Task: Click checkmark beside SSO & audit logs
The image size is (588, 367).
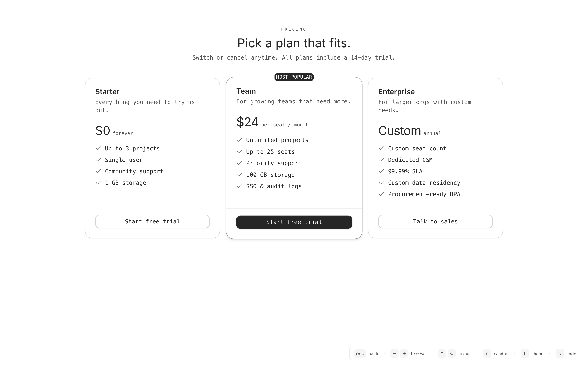Action: point(239,186)
